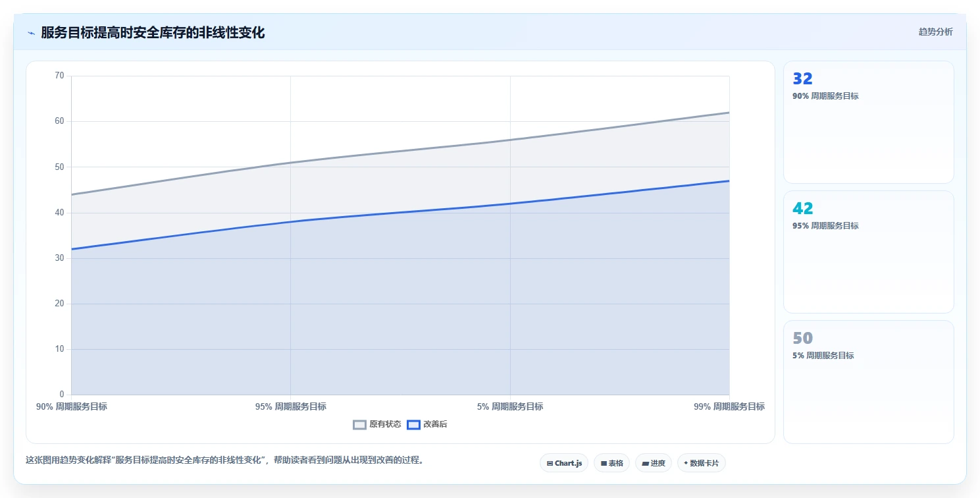980x498 pixels.
Task: Click y-axis tick value 70
Action: click(x=59, y=76)
